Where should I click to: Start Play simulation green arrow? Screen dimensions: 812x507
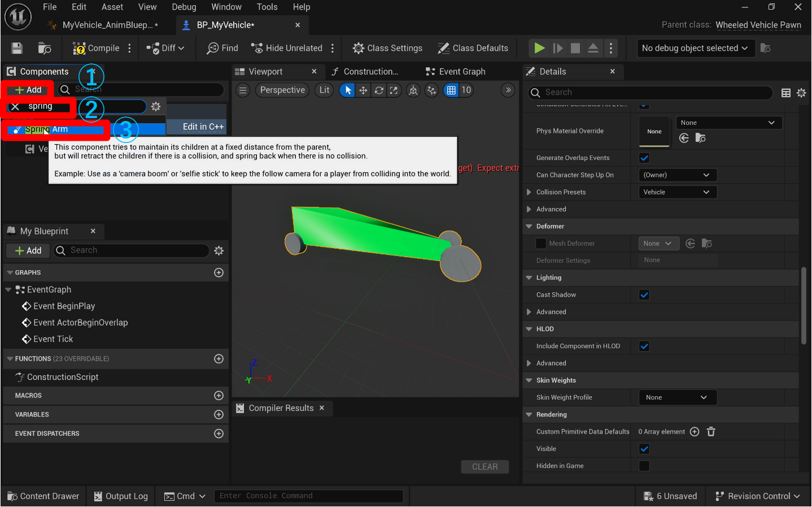click(539, 48)
